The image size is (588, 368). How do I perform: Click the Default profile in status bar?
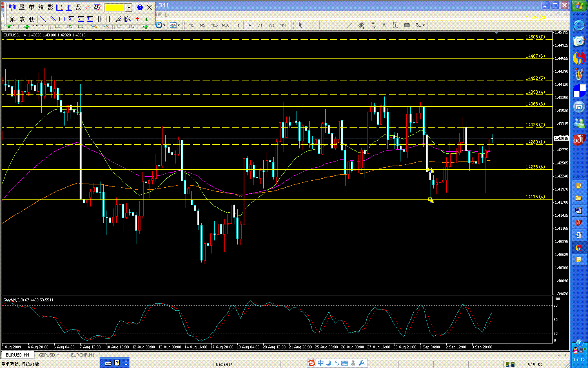[x=224, y=364]
